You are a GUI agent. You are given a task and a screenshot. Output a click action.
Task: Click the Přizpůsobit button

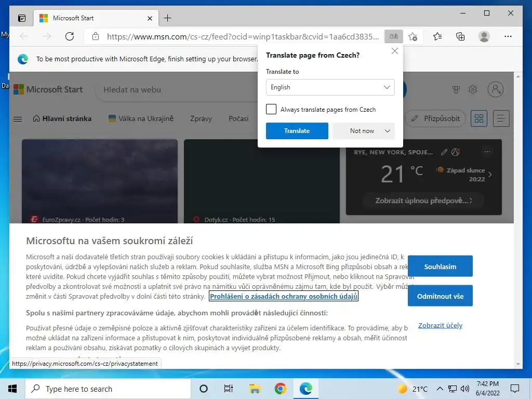coord(435,118)
